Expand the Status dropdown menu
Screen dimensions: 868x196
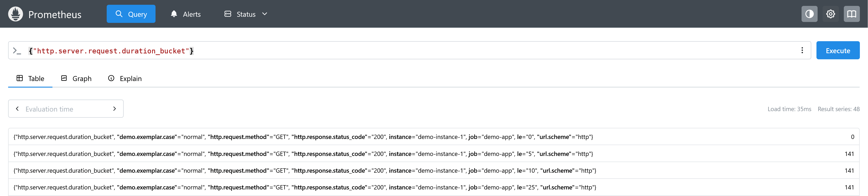[x=246, y=14]
